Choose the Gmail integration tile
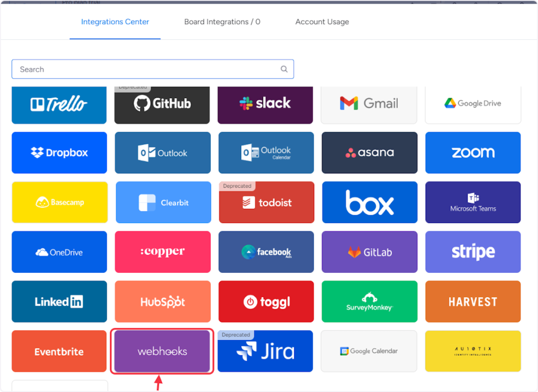Image resolution: width=538 pixels, height=392 pixels. (369, 104)
